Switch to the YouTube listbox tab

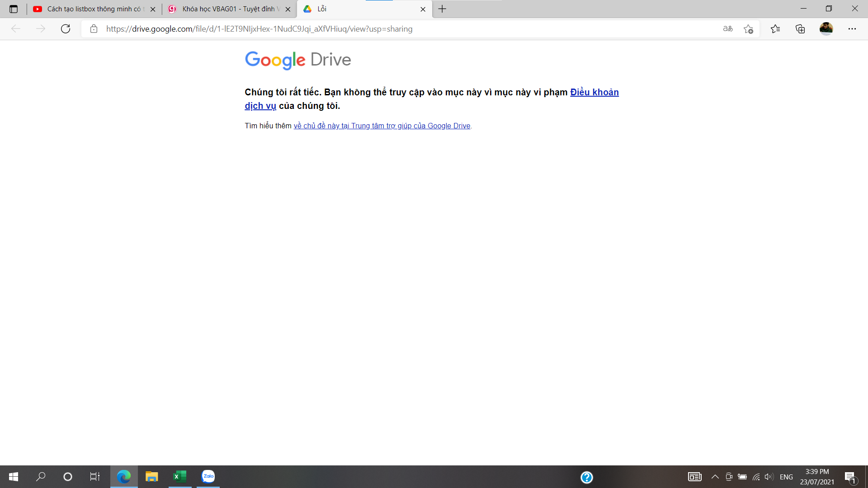pos(94,9)
